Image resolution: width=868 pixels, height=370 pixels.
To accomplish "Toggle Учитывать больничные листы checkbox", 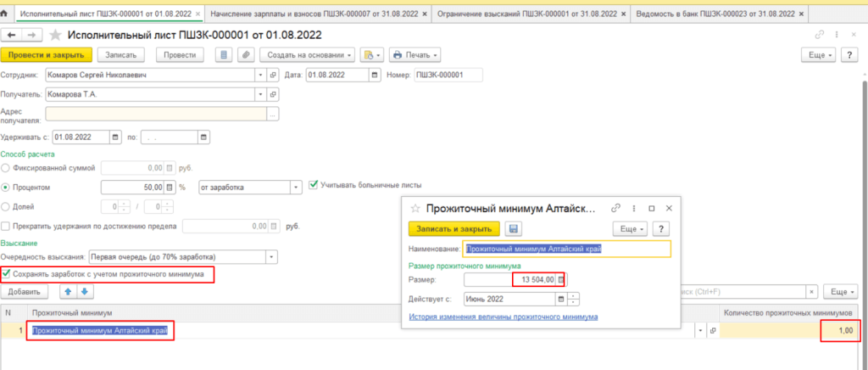I will [x=314, y=185].
